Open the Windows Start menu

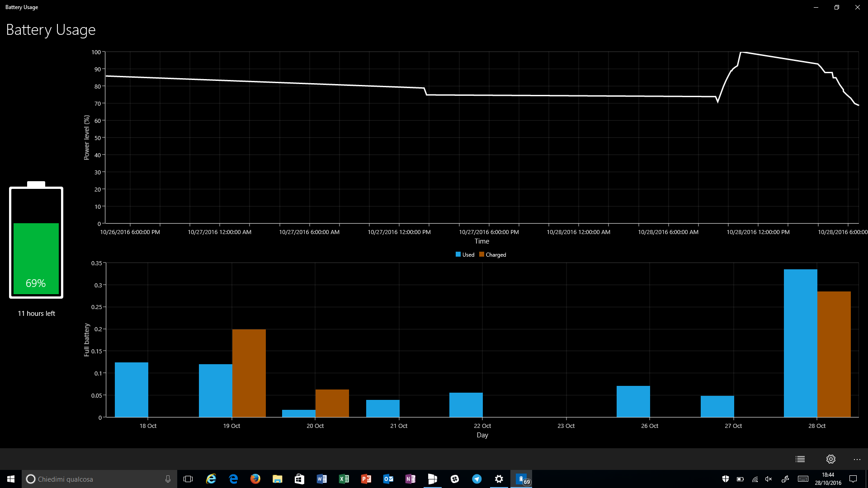(x=11, y=479)
